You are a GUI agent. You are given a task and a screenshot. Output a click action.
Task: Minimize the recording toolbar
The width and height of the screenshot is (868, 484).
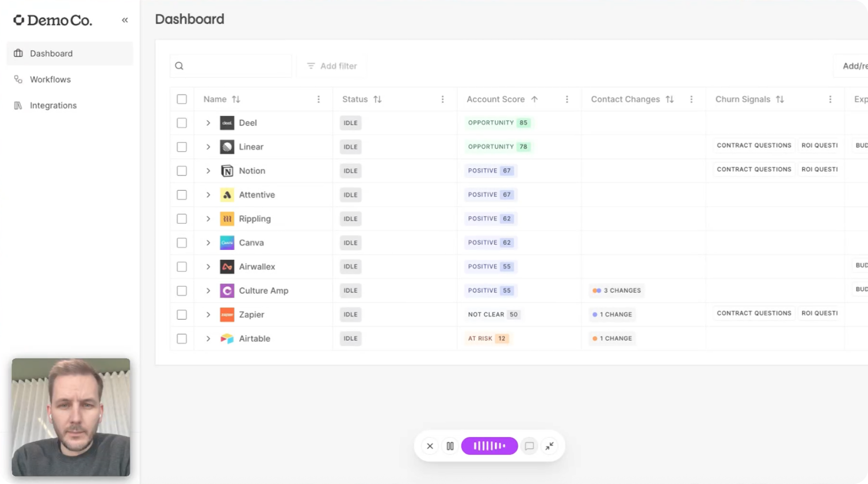coord(549,446)
